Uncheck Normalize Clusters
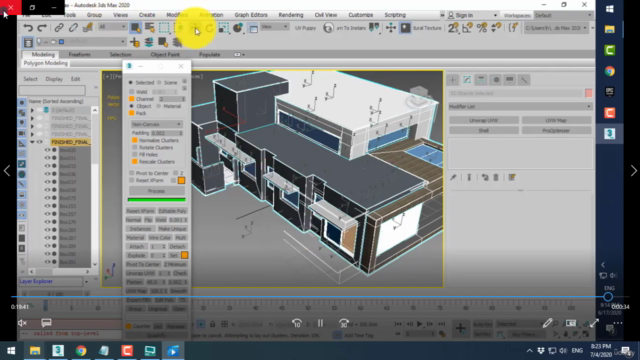640x360 pixels. (x=135, y=140)
